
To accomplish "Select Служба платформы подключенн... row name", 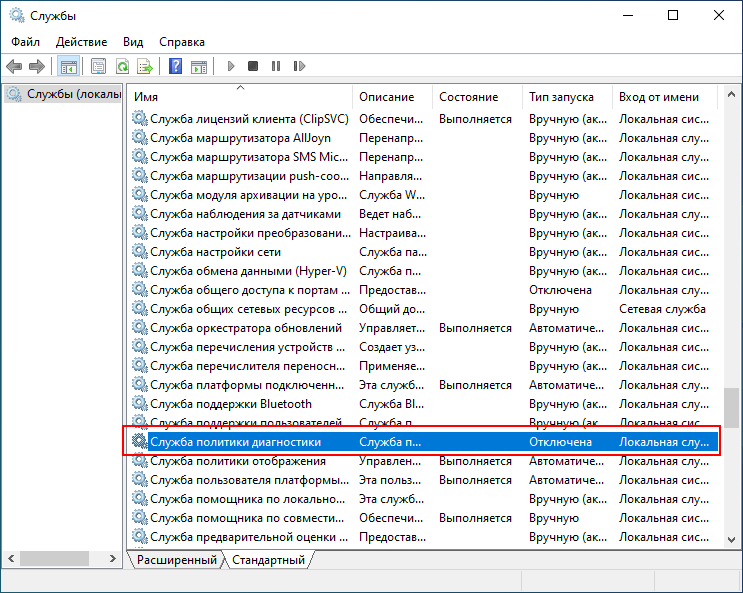I will tap(247, 385).
